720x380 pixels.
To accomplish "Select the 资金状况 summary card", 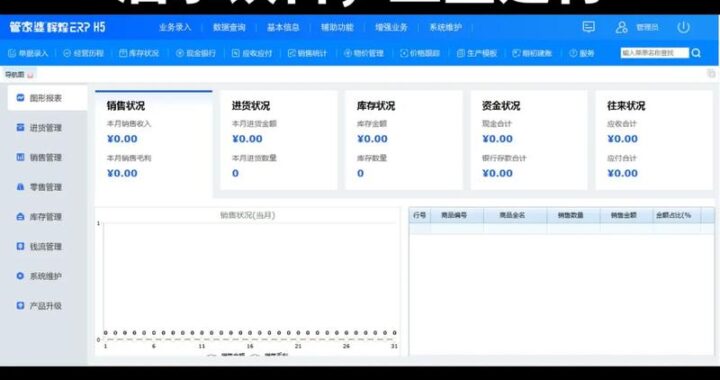I will click(529, 140).
